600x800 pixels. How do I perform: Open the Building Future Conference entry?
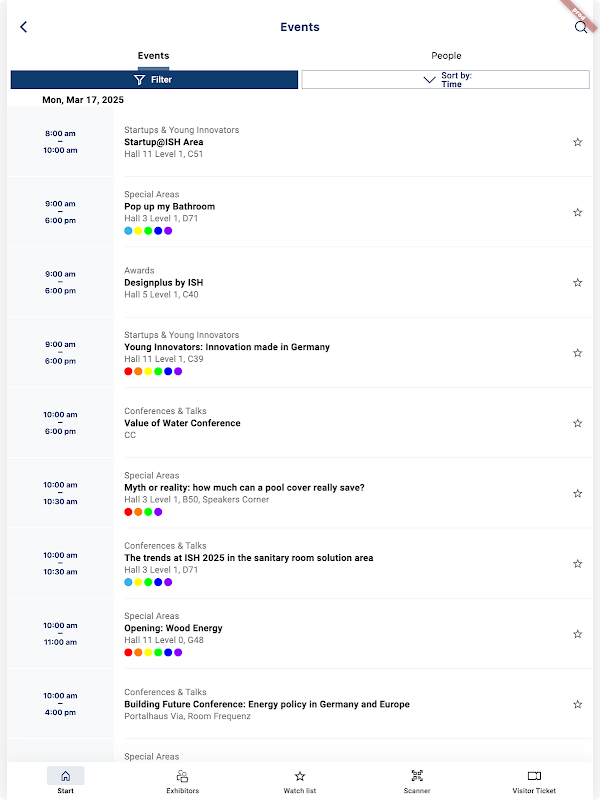click(x=267, y=704)
